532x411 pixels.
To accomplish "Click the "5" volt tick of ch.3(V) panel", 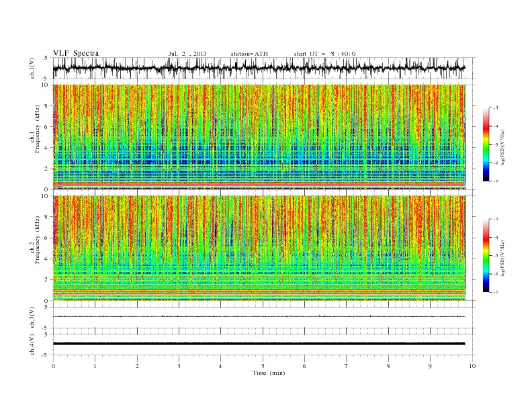I will point(47,307).
